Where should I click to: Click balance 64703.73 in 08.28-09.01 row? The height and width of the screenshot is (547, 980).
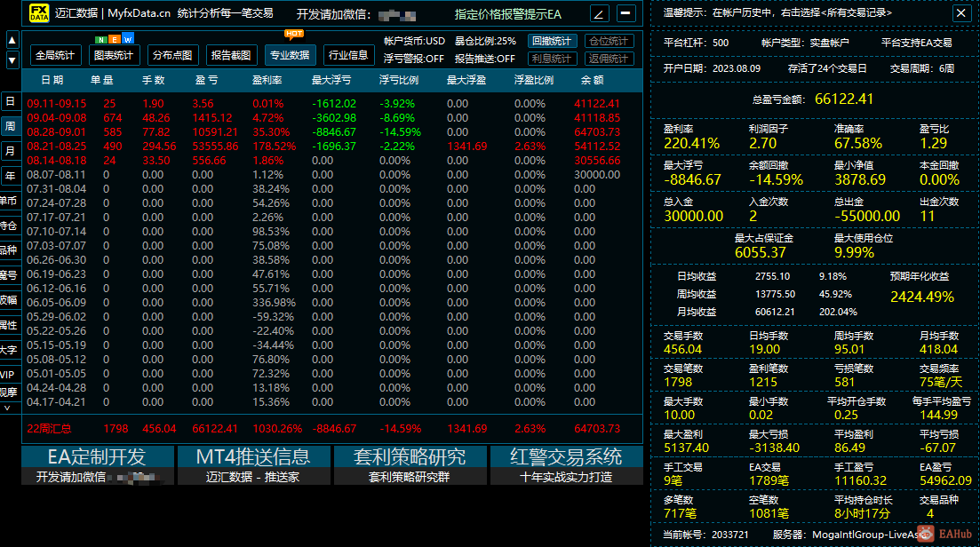click(597, 132)
